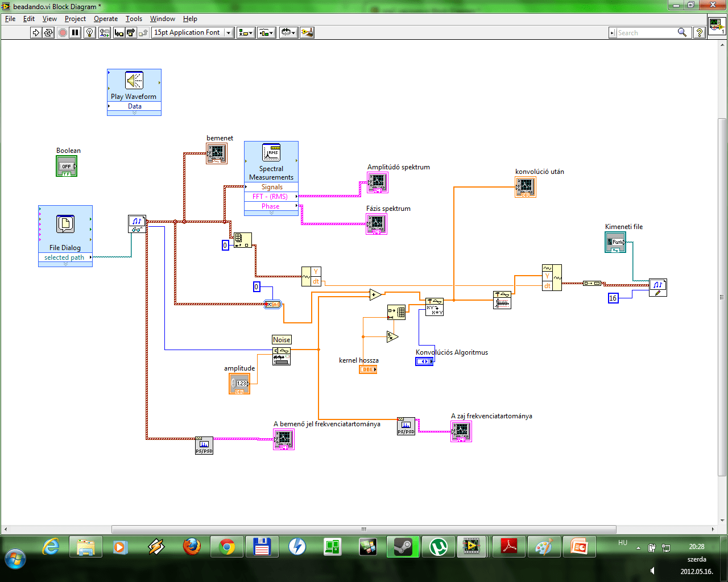Viewport: 728px width, 582px height.
Task: Select the A bemenő jel frekvenciatartománya graph
Action: (x=284, y=439)
